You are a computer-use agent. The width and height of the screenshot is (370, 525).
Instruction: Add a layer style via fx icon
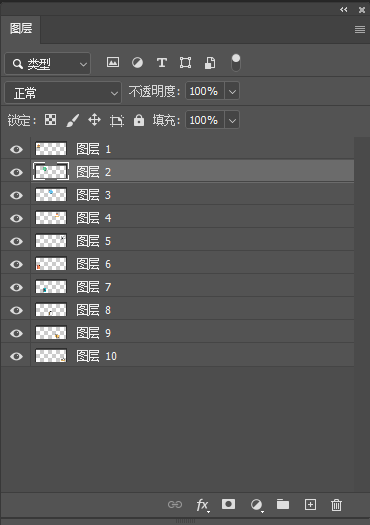(202, 505)
